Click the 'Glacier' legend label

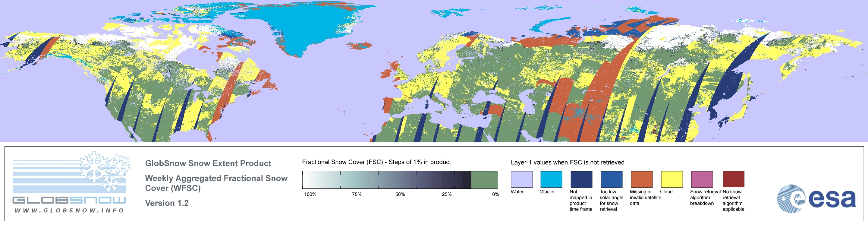[547, 192]
